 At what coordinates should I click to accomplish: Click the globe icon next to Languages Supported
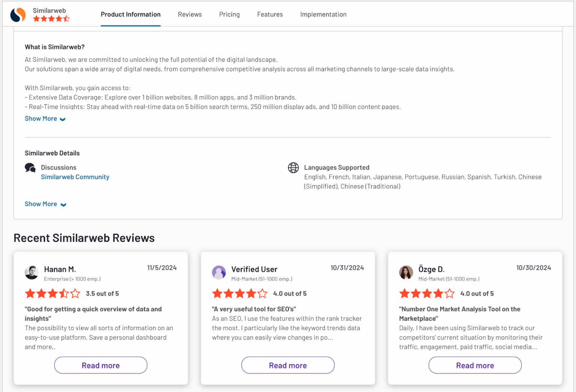coord(293,168)
